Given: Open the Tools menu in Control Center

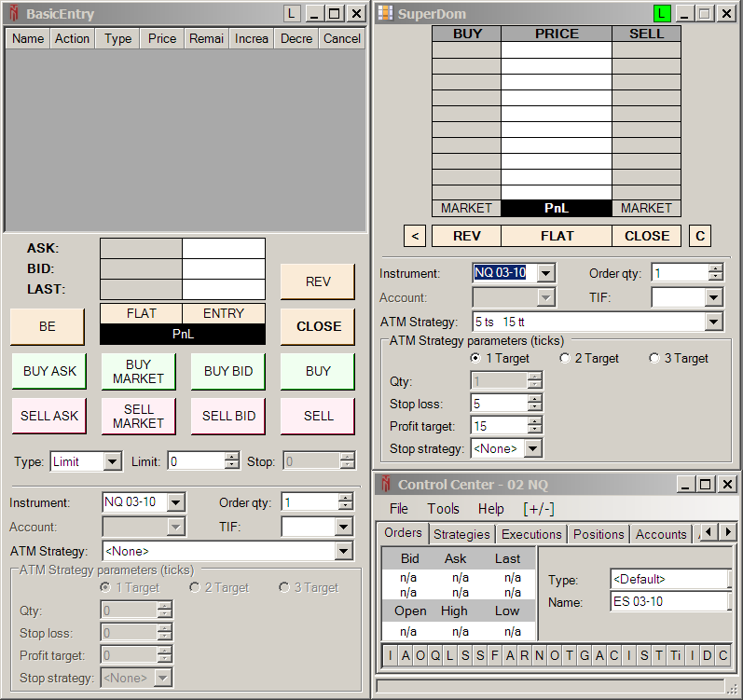Looking at the screenshot, I should (443, 509).
